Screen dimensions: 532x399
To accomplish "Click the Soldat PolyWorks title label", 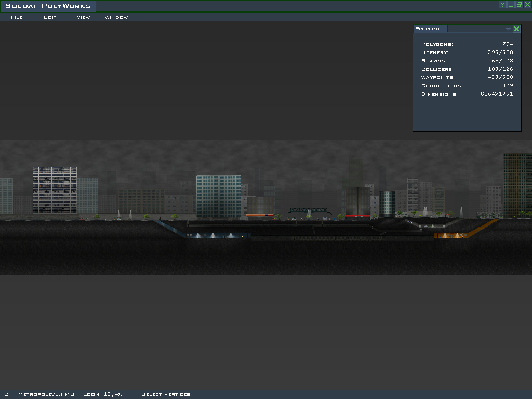I will click(47, 6).
